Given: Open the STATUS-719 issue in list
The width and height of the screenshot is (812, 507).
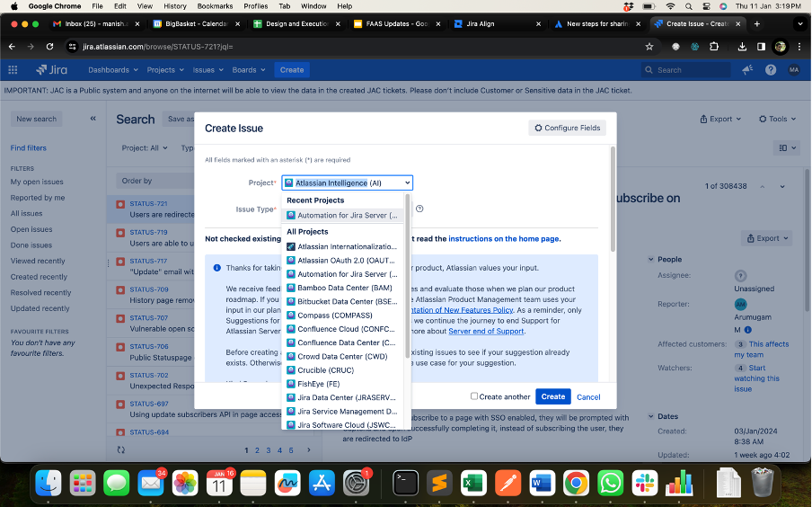Looking at the screenshot, I should [x=148, y=232].
